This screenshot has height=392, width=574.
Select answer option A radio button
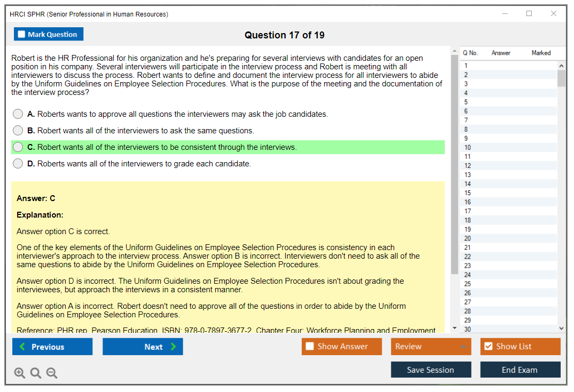click(18, 114)
